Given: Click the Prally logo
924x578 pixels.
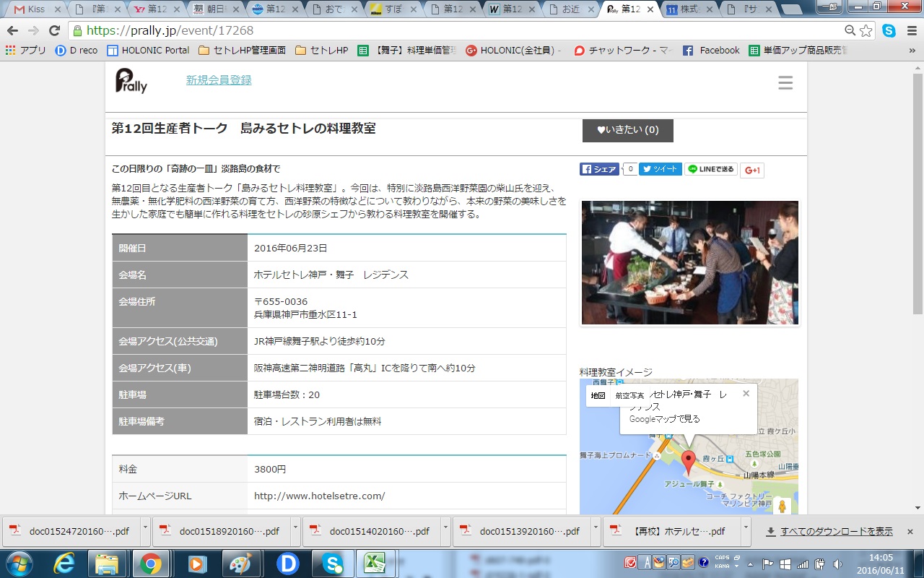Looking at the screenshot, I should point(131,81).
